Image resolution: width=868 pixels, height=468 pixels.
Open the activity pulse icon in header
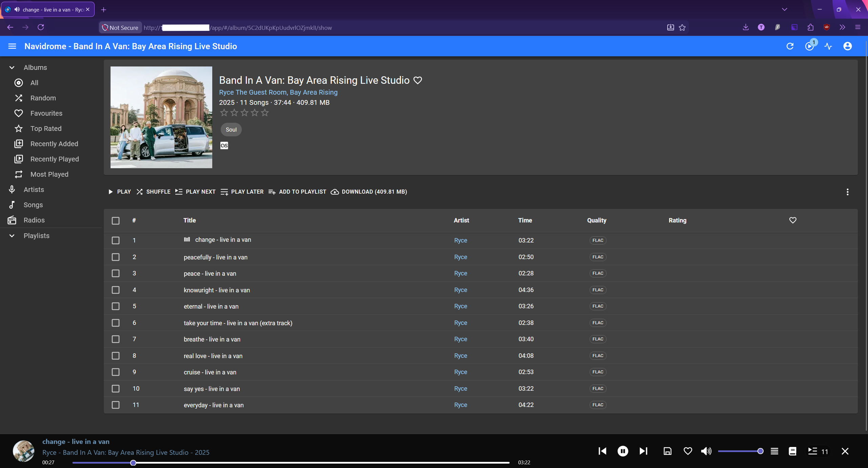828,46
